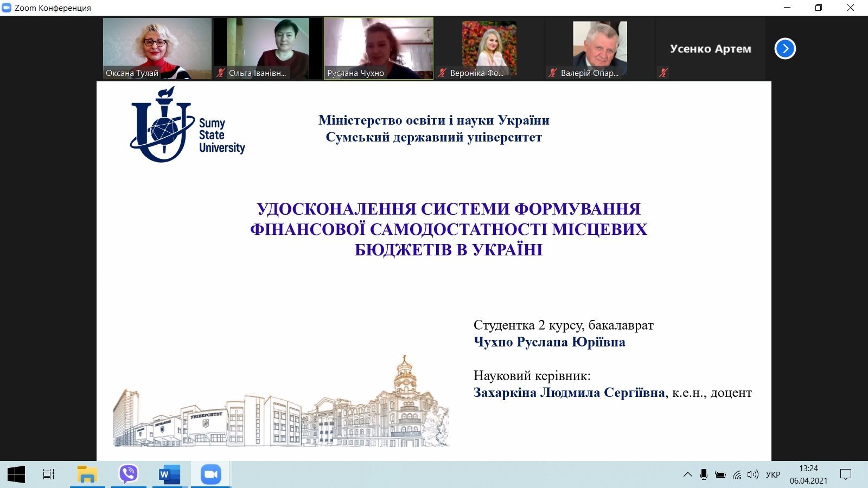
Task: Click Sumy State University logo on slide
Action: pos(188,124)
